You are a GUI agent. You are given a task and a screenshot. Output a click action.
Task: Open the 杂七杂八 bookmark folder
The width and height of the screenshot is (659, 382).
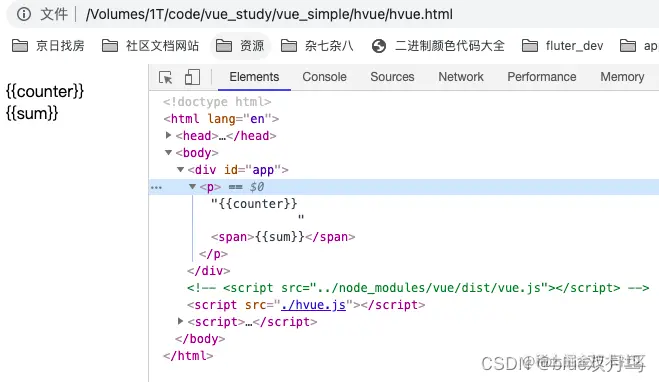[317, 46]
